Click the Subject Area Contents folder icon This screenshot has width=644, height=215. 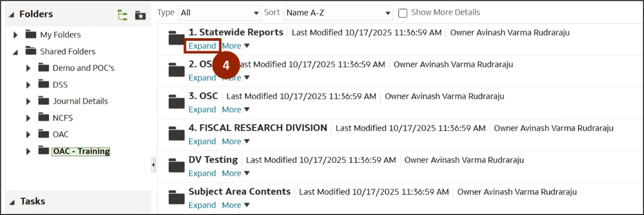(x=177, y=198)
